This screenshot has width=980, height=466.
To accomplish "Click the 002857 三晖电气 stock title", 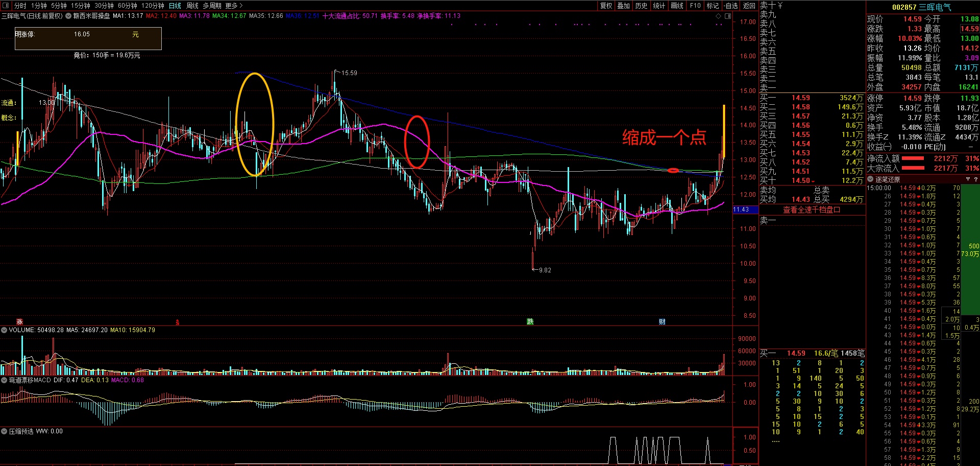I will [921, 7].
